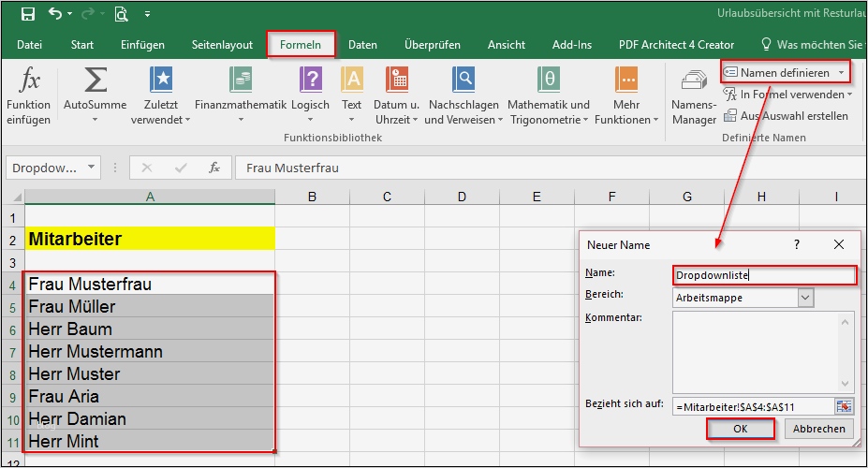Select column A header

(x=150, y=197)
